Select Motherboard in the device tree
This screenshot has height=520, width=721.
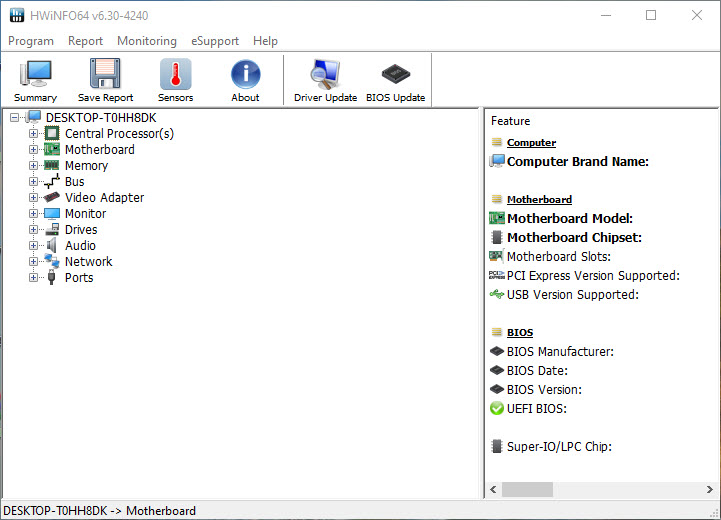[99, 150]
